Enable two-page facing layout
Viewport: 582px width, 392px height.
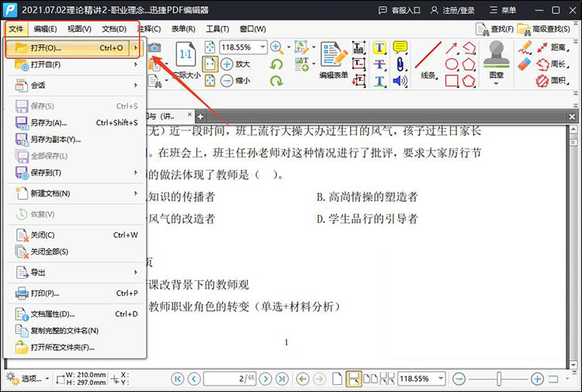tap(370, 379)
